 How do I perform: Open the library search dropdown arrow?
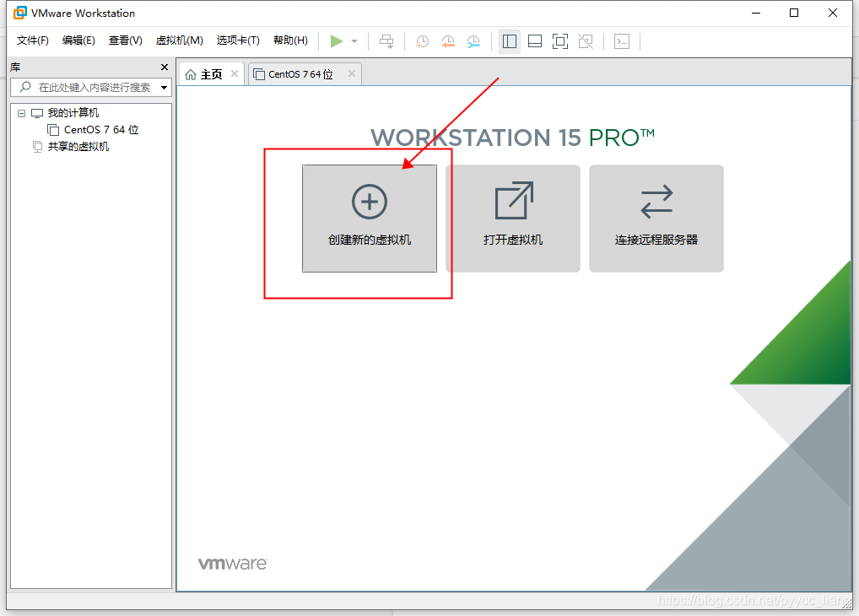(164, 88)
